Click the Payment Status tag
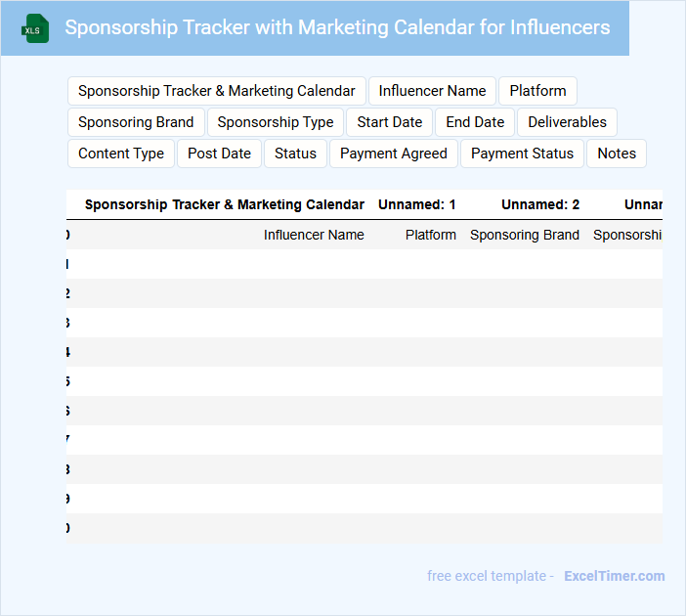 [522, 154]
